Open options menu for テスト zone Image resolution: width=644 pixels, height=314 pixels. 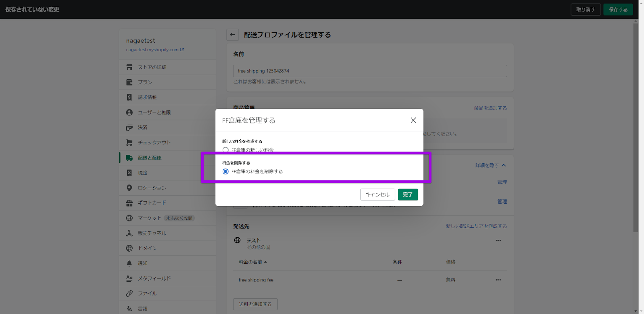click(498, 241)
